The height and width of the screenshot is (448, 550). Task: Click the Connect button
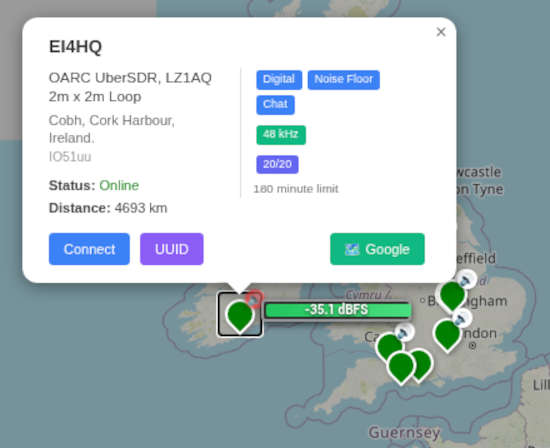pyautogui.click(x=89, y=249)
